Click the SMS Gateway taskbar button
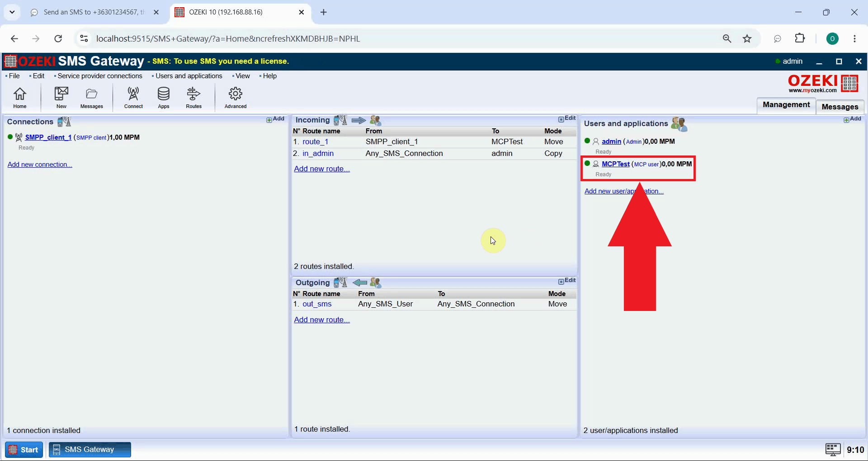 90,450
